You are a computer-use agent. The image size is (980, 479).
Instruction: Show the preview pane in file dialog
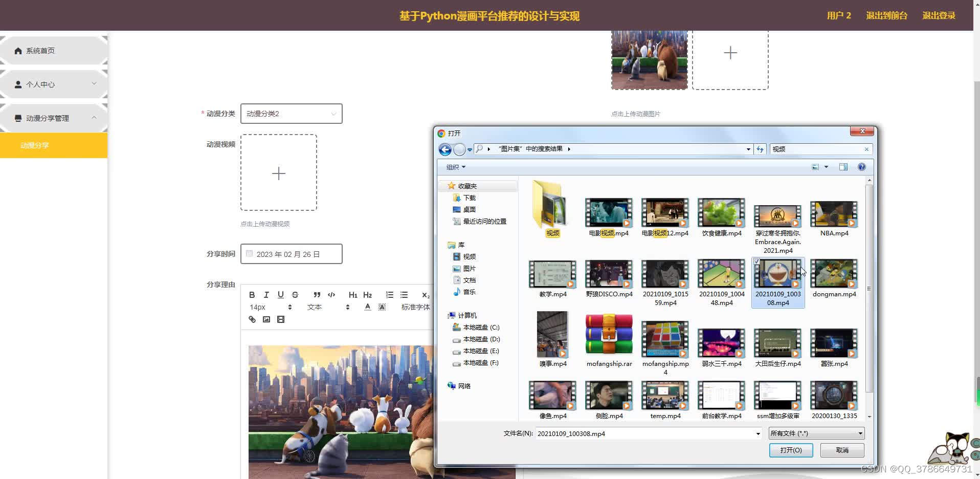[x=843, y=167]
